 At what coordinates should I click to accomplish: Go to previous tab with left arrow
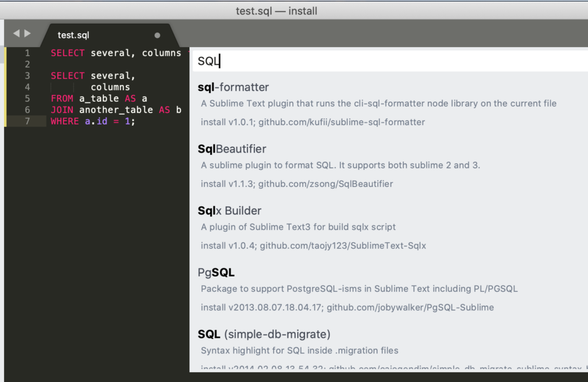point(16,33)
